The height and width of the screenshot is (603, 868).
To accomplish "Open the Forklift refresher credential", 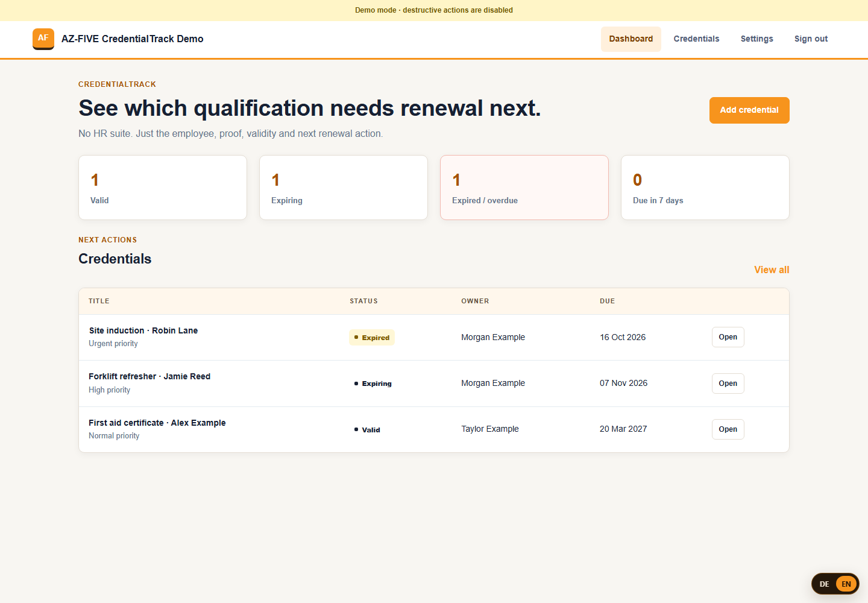I will click(728, 384).
